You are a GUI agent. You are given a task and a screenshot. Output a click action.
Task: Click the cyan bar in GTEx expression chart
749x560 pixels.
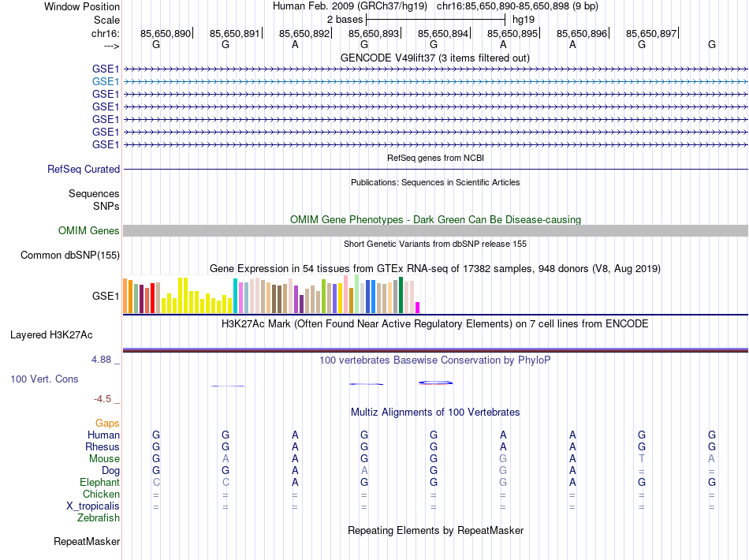[235, 296]
